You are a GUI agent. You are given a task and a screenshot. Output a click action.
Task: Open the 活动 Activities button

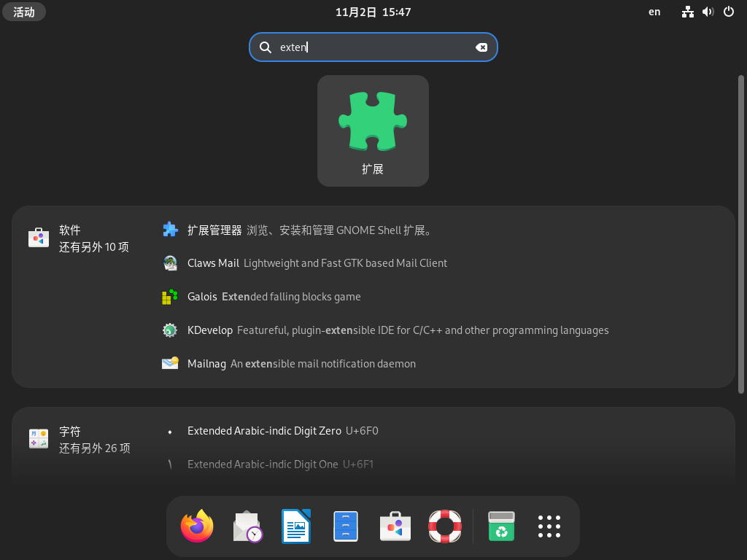click(24, 12)
